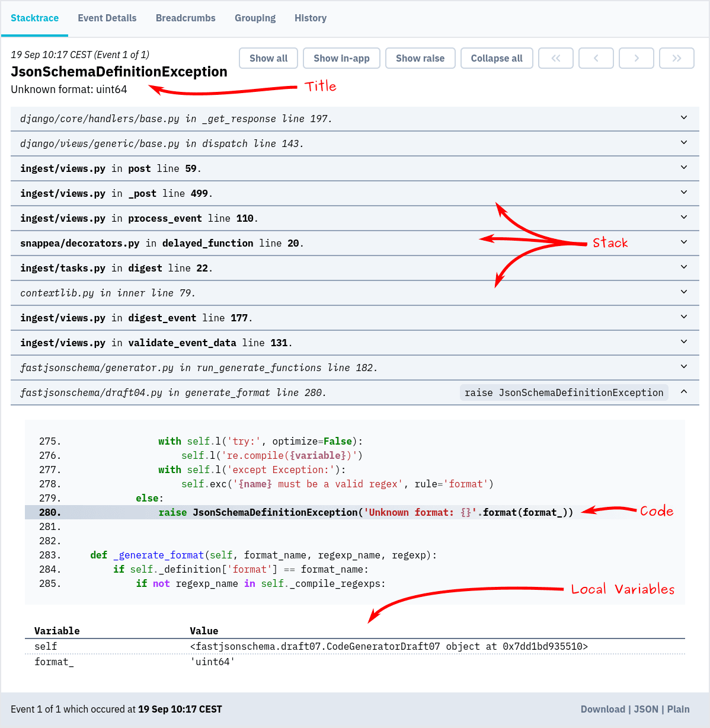Click the Download link
Viewport: 710px width, 728px height.
tap(603, 709)
